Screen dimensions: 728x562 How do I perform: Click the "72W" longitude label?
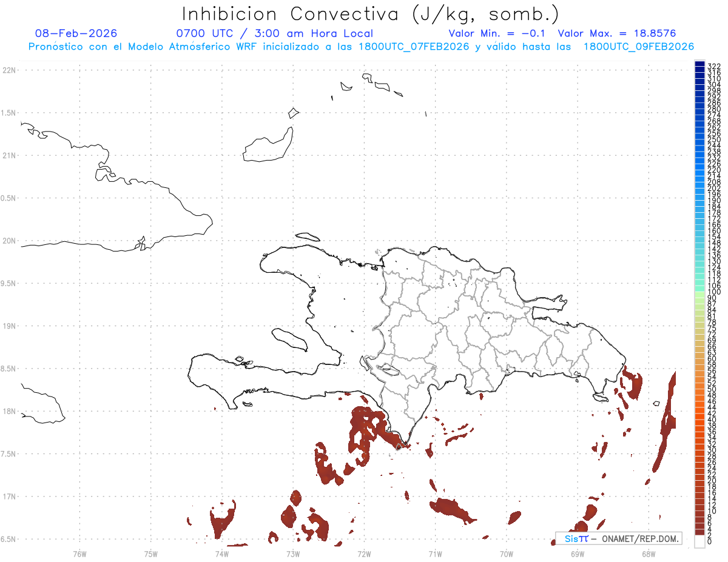(x=364, y=554)
